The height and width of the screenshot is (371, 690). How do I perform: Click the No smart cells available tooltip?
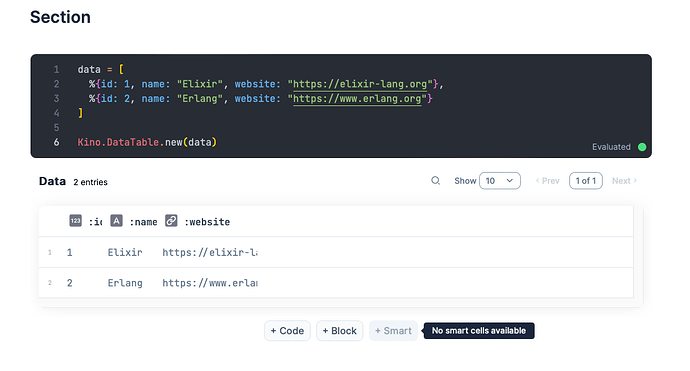pos(479,331)
